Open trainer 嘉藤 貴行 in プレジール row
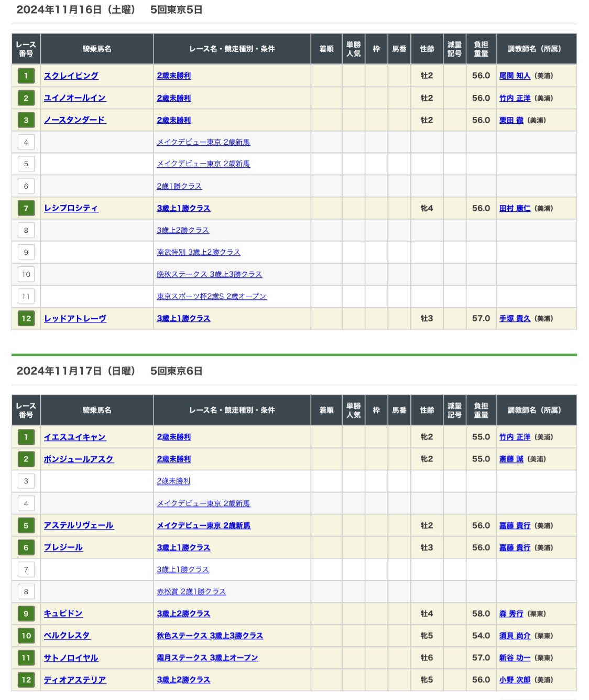Screen dimensions: 589x700 pyautogui.click(x=515, y=547)
